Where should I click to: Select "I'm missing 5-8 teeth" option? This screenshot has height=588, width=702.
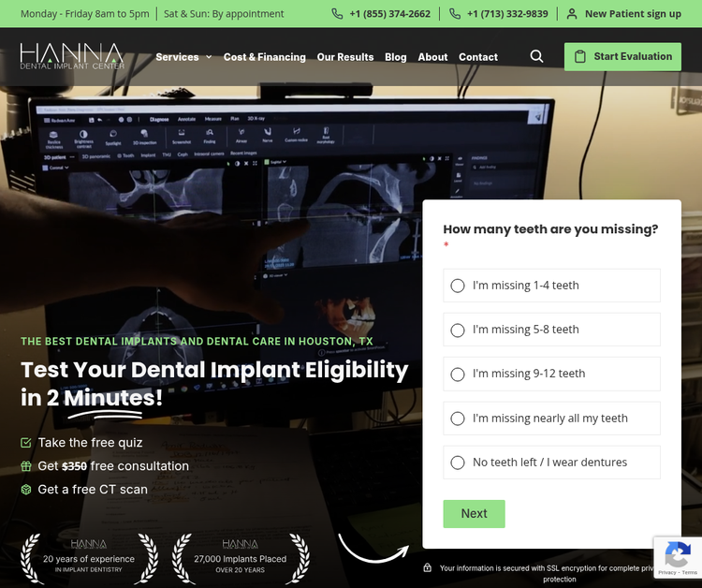click(551, 330)
